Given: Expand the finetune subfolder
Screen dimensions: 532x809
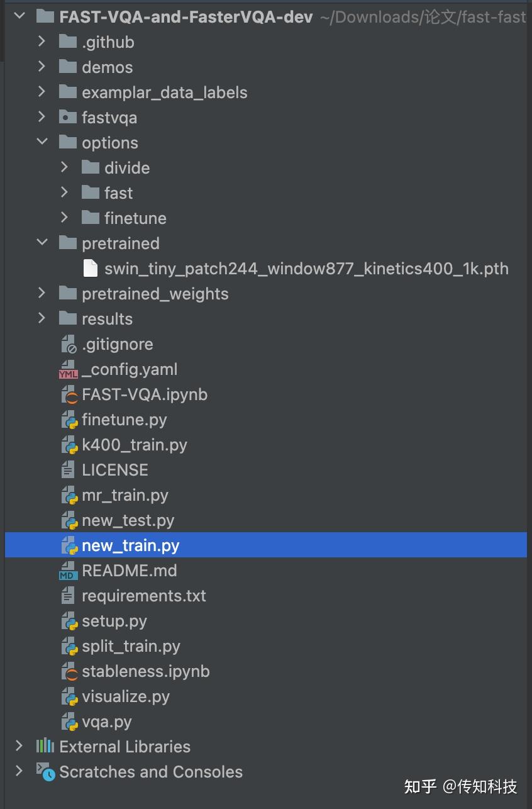Looking at the screenshot, I should (x=64, y=218).
